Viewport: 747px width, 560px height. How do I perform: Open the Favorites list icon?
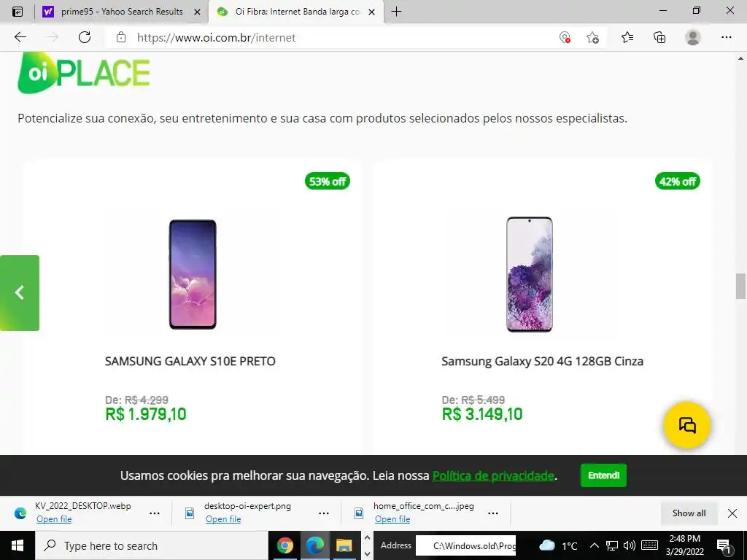pos(627,37)
